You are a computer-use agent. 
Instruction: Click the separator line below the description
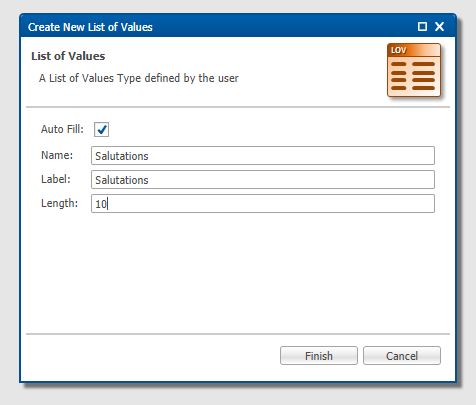click(238, 107)
